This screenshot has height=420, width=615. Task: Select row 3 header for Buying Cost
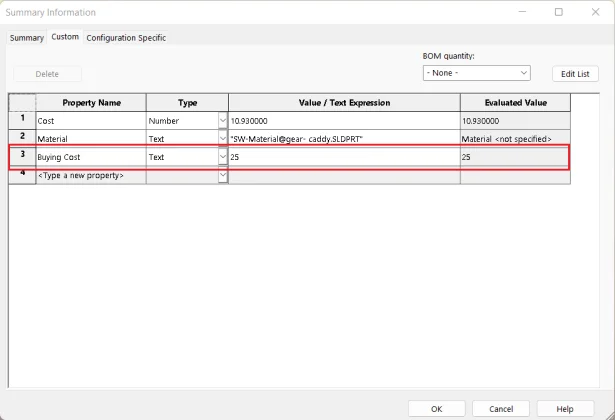(x=22, y=156)
